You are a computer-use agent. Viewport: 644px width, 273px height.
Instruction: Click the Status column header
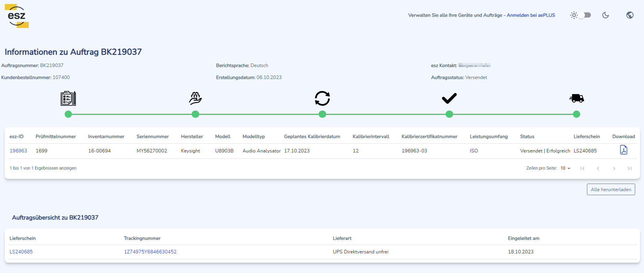coord(527,136)
